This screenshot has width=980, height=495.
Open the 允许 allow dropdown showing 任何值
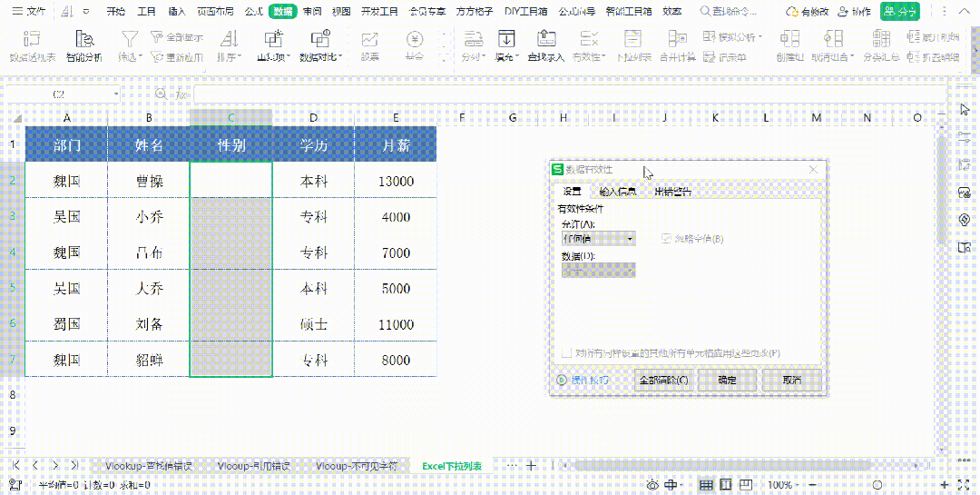(599, 239)
